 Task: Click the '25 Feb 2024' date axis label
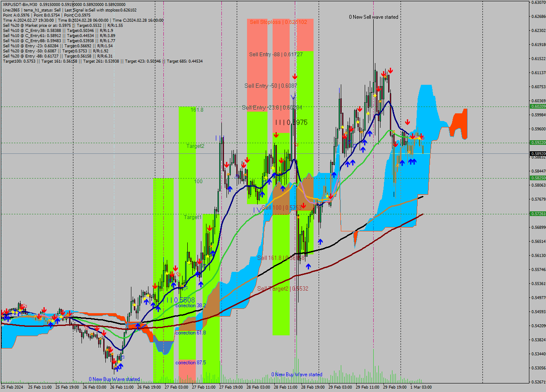(x=12, y=387)
